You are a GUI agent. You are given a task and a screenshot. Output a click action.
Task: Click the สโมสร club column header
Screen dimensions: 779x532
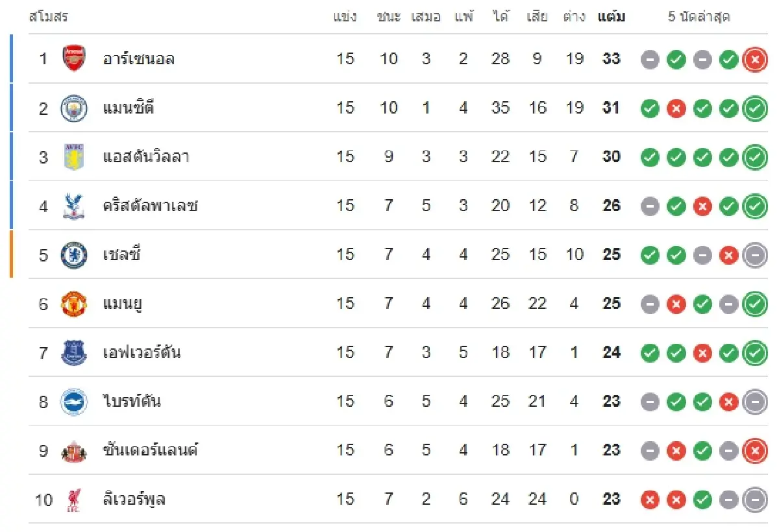[x=48, y=17]
